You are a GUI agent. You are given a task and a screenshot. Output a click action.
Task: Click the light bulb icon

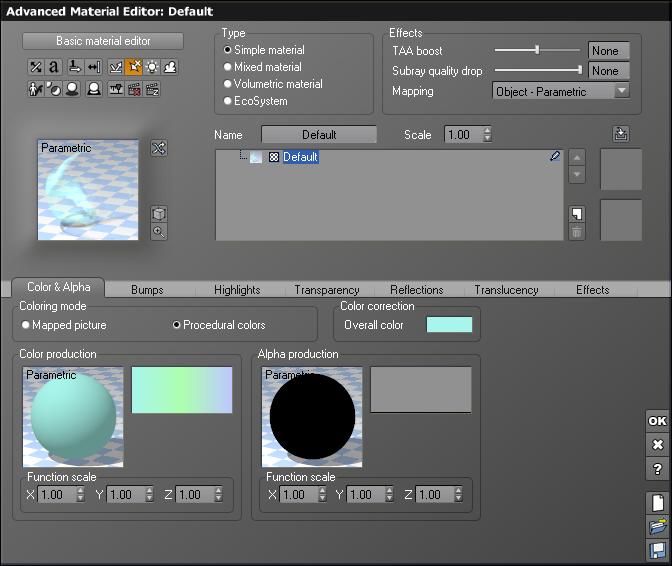pos(152,67)
